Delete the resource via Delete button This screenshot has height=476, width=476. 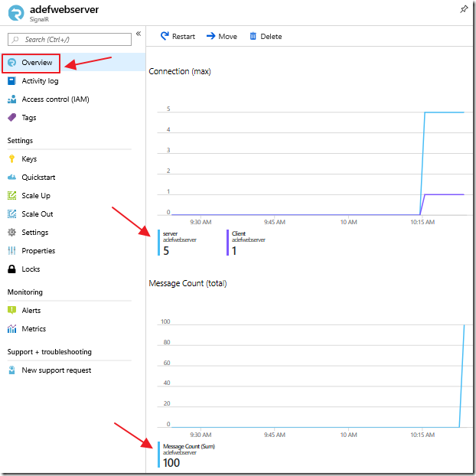point(266,36)
